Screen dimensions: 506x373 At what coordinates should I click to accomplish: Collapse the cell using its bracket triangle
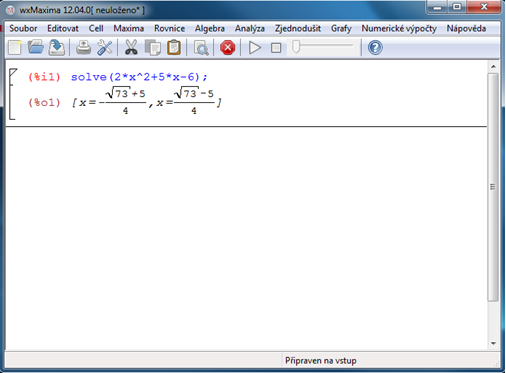click(12, 73)
